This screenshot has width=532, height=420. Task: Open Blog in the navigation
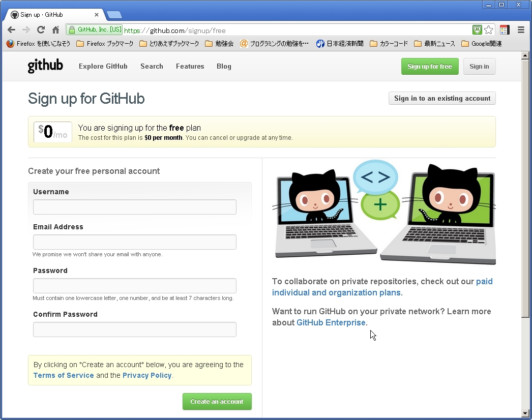point(224,66)
